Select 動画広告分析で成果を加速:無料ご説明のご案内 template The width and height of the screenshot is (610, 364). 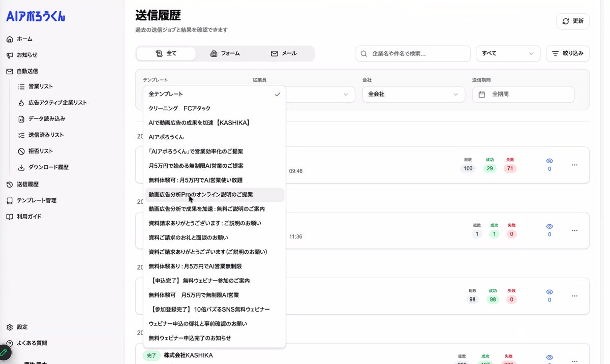pyautogui.click(x=214, y=209)
